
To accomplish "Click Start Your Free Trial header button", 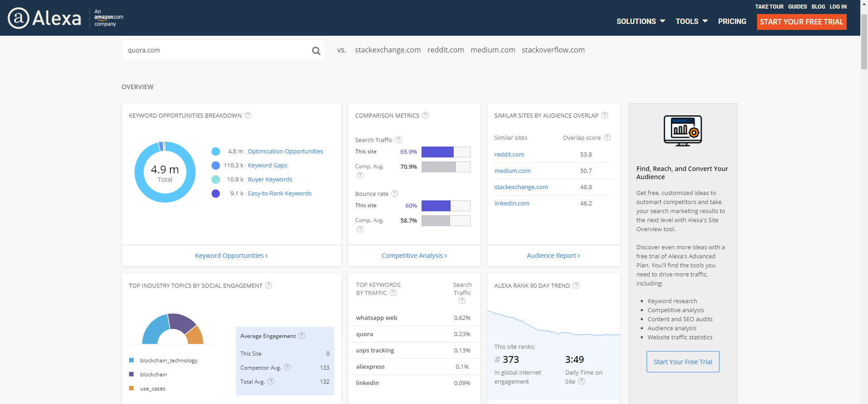I will point(801,22).
